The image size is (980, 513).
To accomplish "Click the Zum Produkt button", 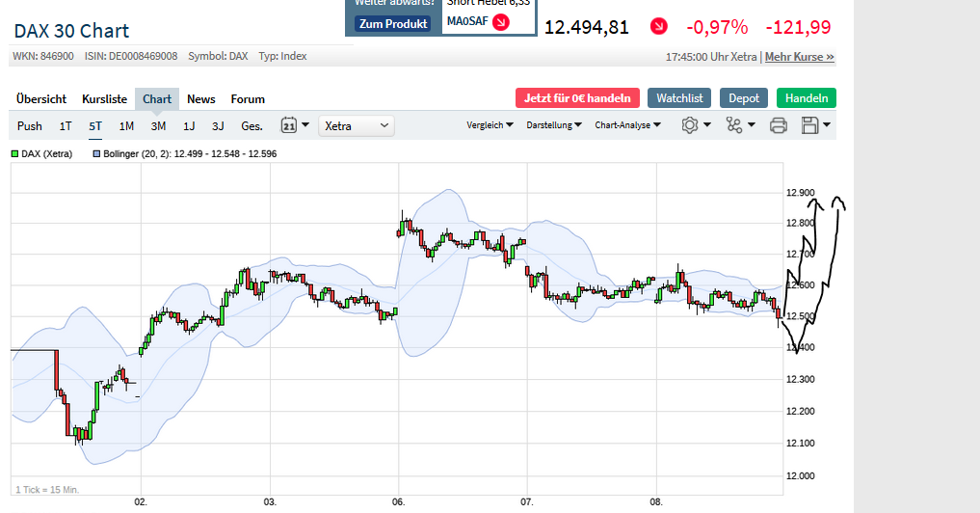I will coord(393,24).
